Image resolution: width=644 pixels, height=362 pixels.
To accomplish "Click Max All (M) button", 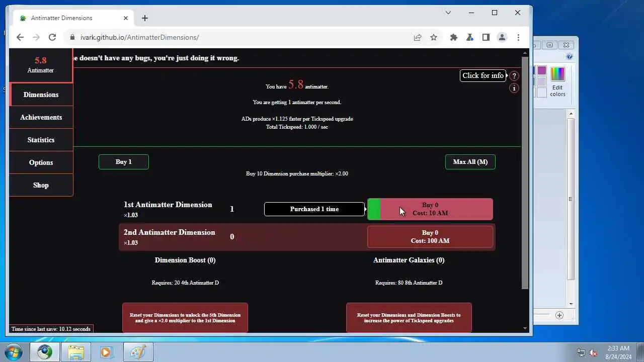I will click(x=470, y=162).
